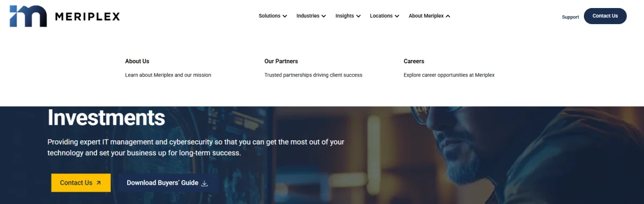Click 'Explore career opportunities at Meriplex'

(x=449, y=75)
